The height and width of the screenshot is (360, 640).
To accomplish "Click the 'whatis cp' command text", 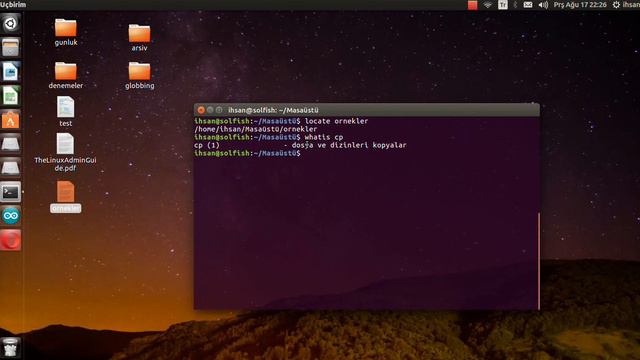I will [x=324, y=137].
